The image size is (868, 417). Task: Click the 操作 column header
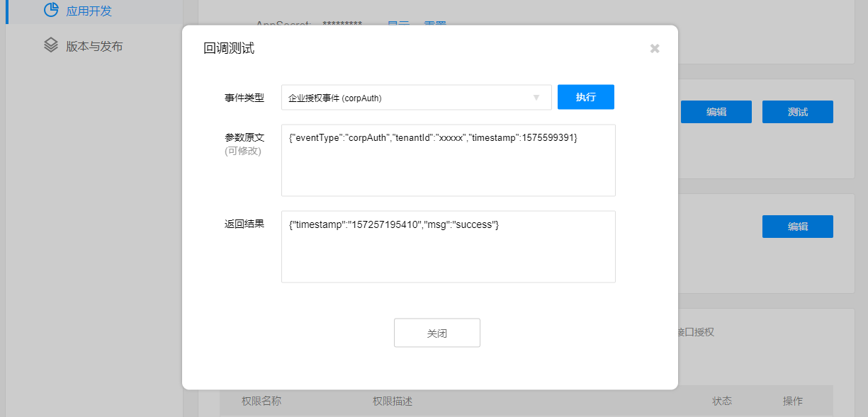792,401
